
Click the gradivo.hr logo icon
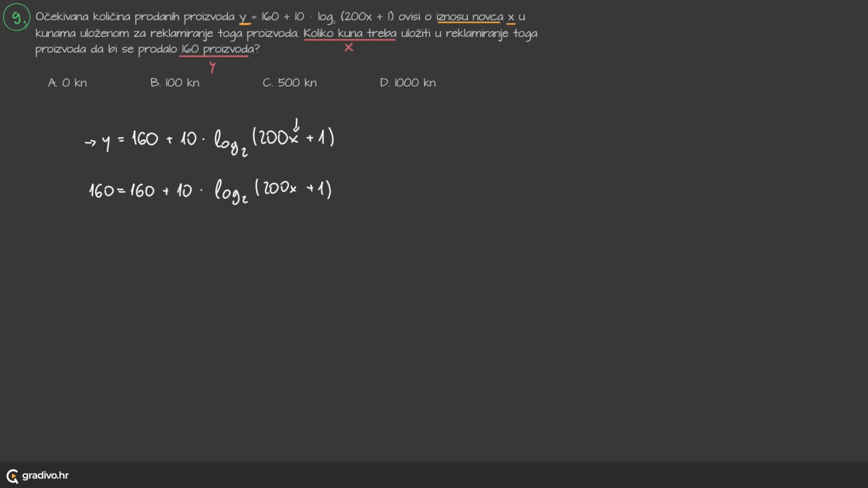click(12, 476)
